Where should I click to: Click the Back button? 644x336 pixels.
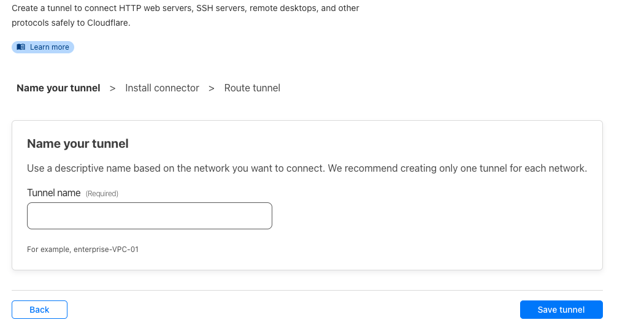[x=39, y=310]
